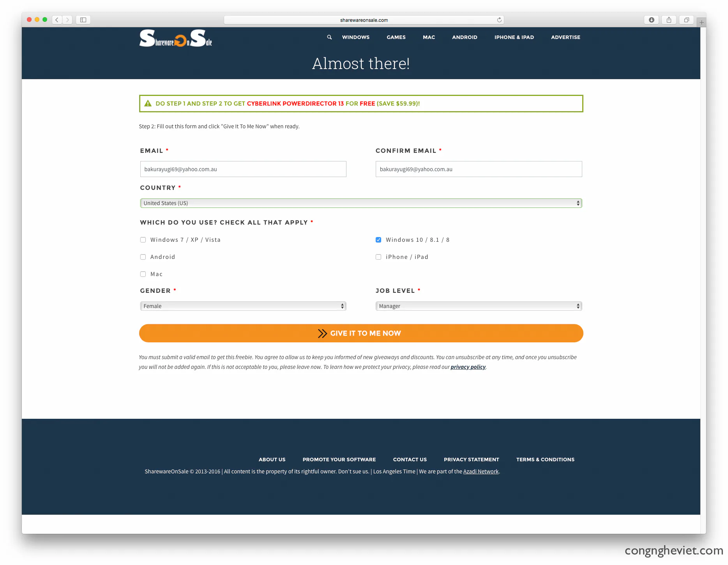This screenshot has height=565, width=728.
Task: Click the Safari share icon
Action: tap(669, 20)
